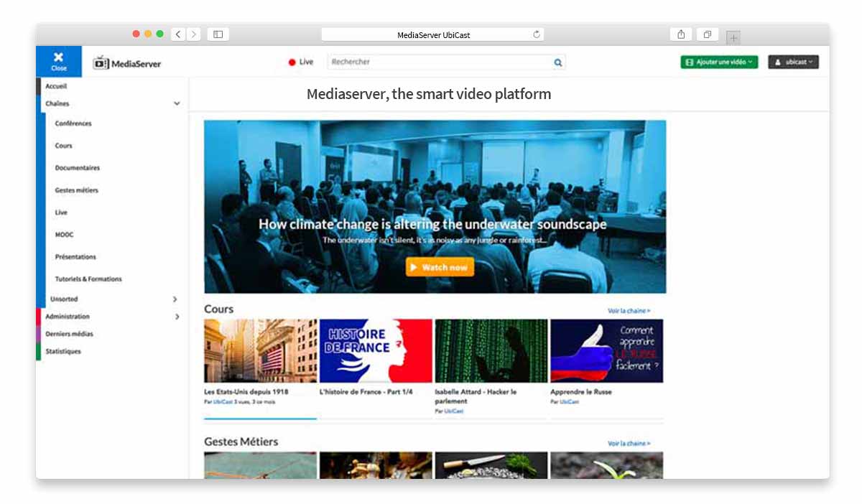Click the MediaServer logo

coord(127,63)
